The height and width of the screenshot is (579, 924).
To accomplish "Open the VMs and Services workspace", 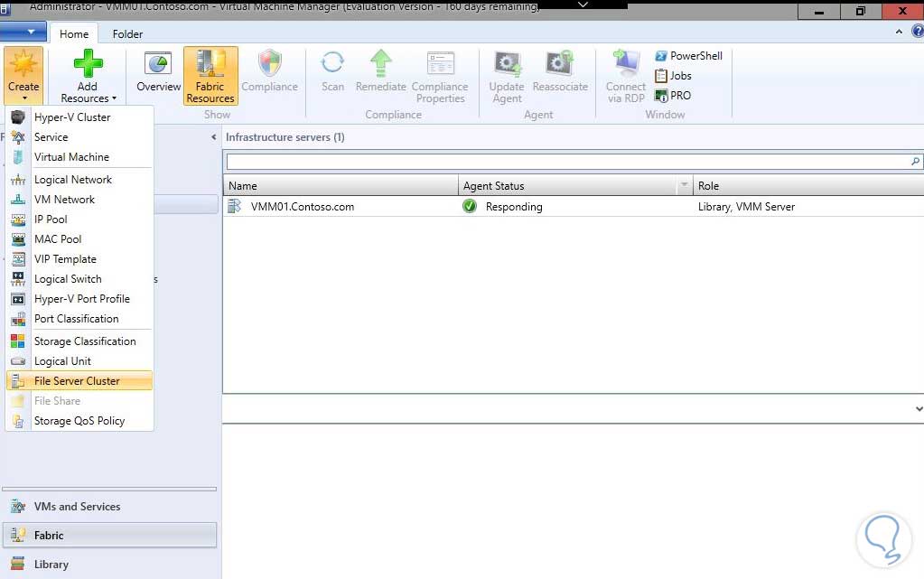I will [x=109, y=507].
